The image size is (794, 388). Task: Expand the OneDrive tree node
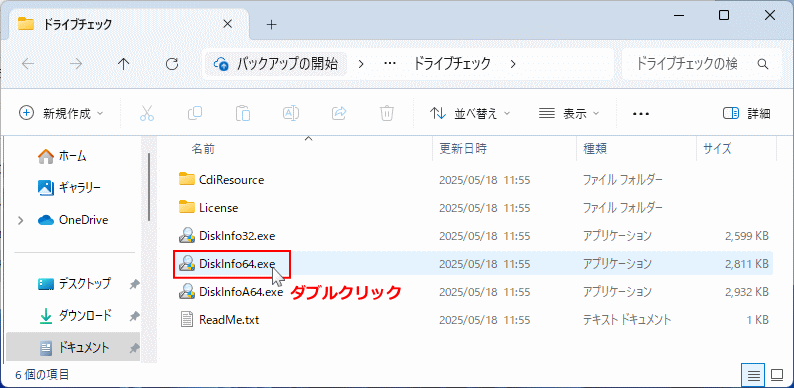pyautogui.click(x=21, y=220)
